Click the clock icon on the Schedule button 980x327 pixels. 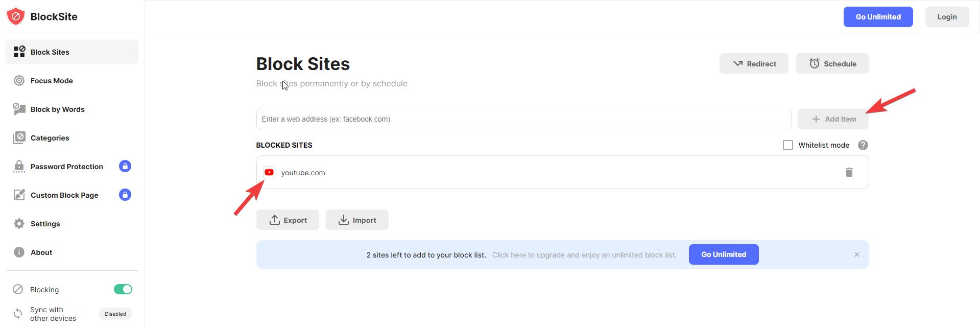click(814, 63)
